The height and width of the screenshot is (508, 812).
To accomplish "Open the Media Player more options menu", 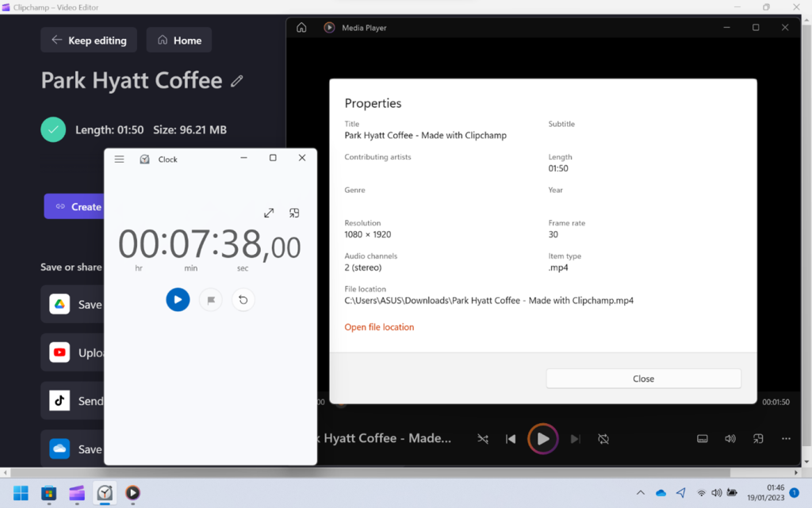I will 786,439.
